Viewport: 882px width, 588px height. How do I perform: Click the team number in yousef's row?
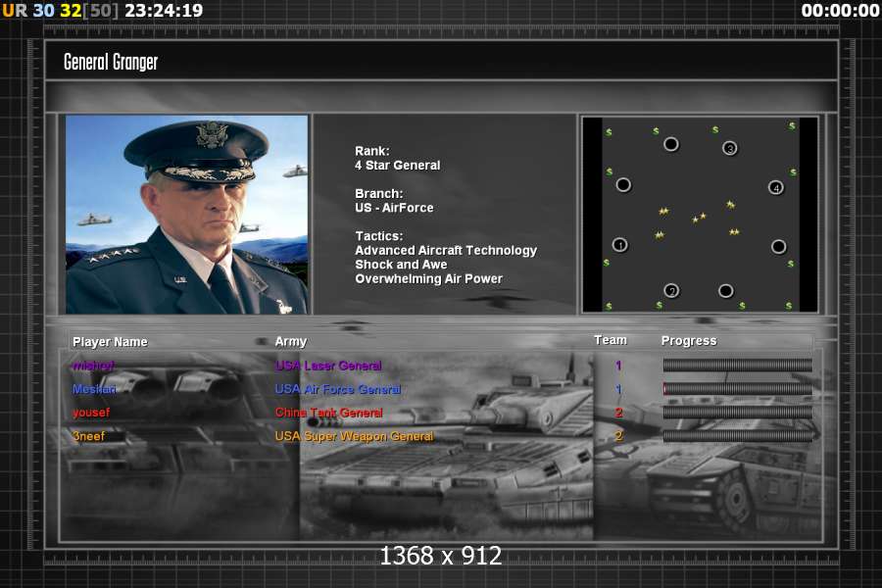coord(618,413)
